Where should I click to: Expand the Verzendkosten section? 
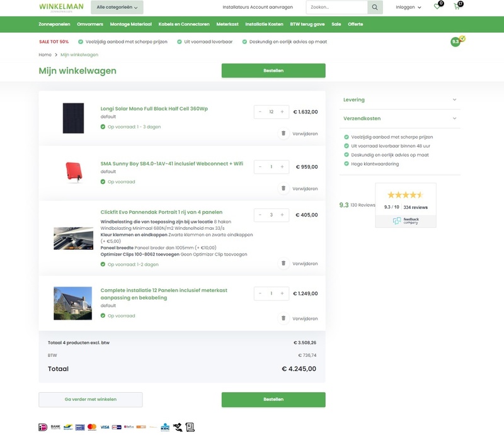pos(400,118)
